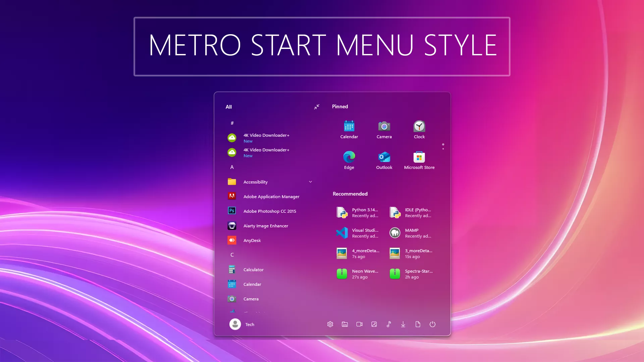Open Adobe Photoshop CC 2015
644x362 pixels.
click(x=269, y=211)
